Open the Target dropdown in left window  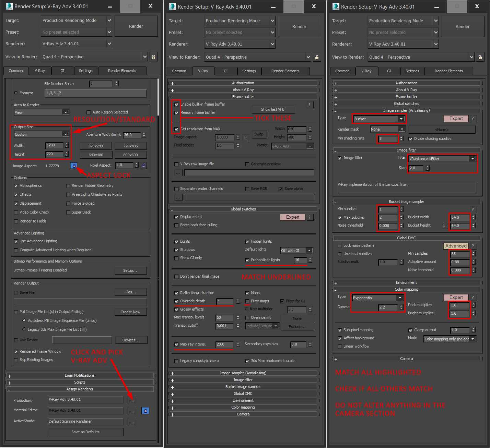click(x=76, y=21)
